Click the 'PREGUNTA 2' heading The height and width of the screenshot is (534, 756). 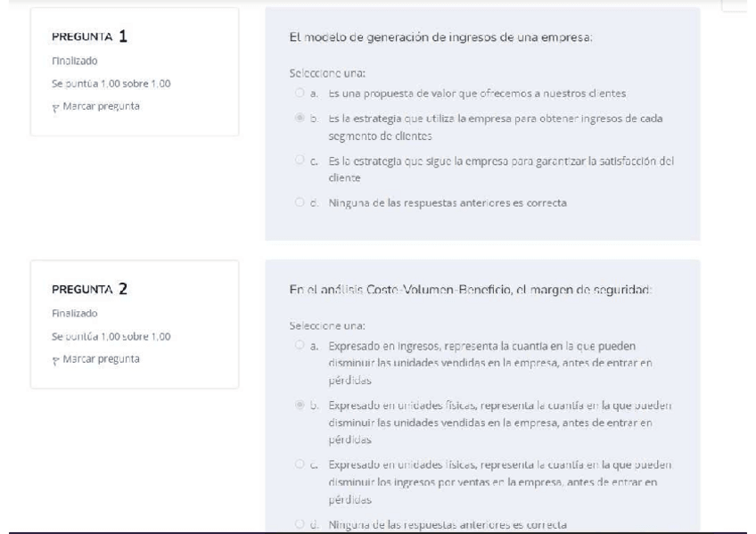pyautogui.click(x=90, y=289)
